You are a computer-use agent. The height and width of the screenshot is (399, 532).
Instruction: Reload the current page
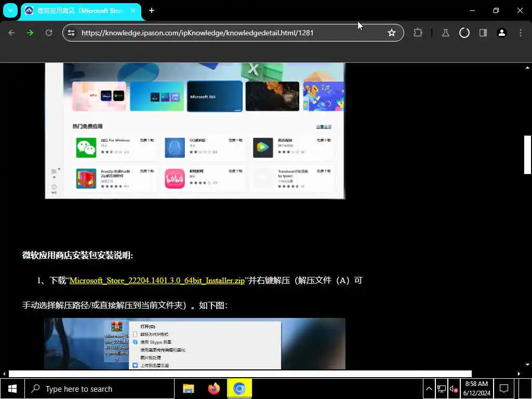pos(49,33)
